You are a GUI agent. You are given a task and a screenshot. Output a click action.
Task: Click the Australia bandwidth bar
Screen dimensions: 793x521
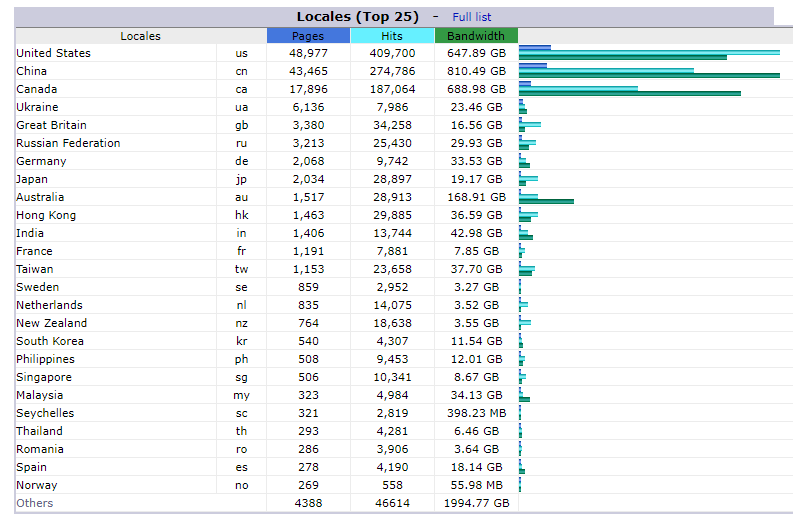click(546, 202)
